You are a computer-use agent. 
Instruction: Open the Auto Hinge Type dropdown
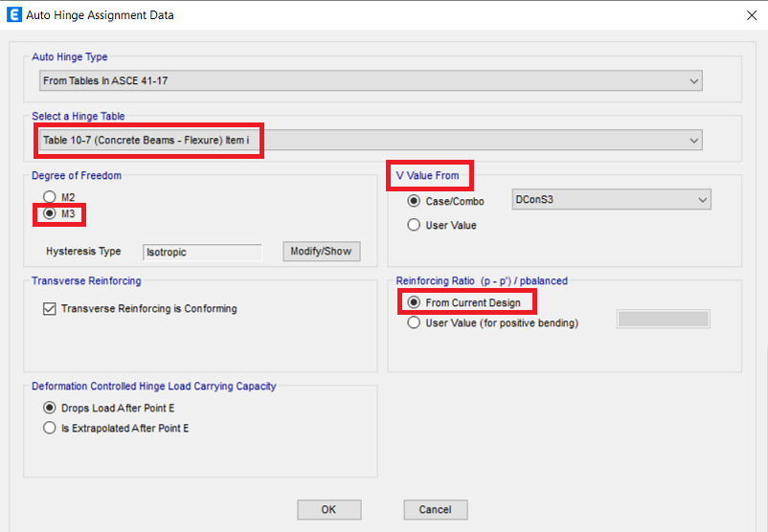tap(372, 81)
